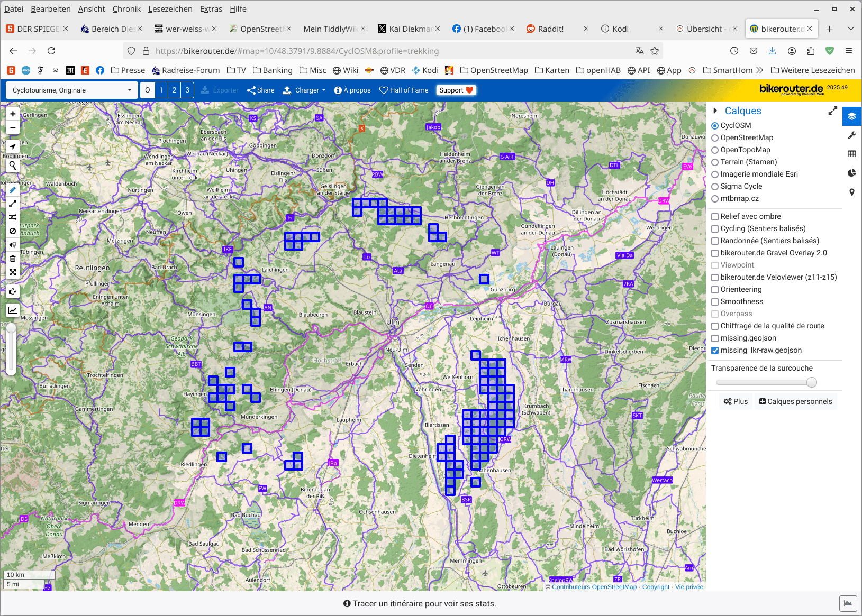Image resolution: width=862 pixels, height=616 pixels.
Task: Open the wrench settings sidebar tab
Action: pos(851,135)
